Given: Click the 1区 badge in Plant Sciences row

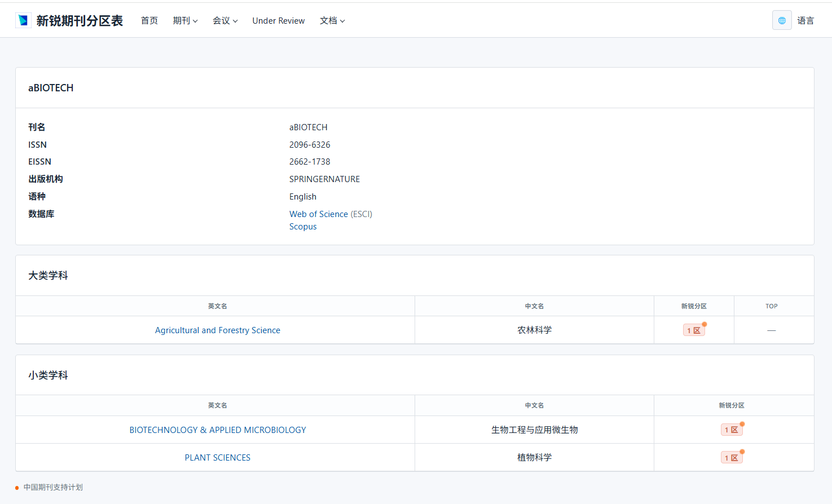Looking at the screenshot, I should (732, 458).
